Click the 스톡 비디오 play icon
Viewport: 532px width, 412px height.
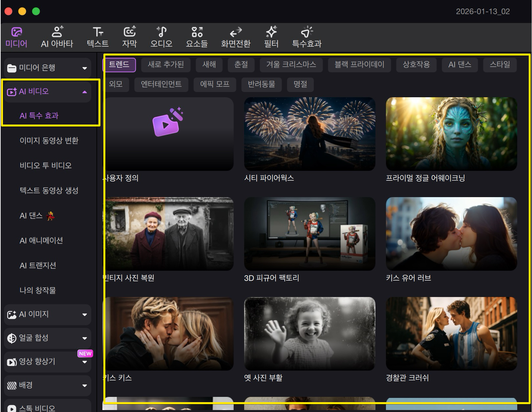click(12, 409)
